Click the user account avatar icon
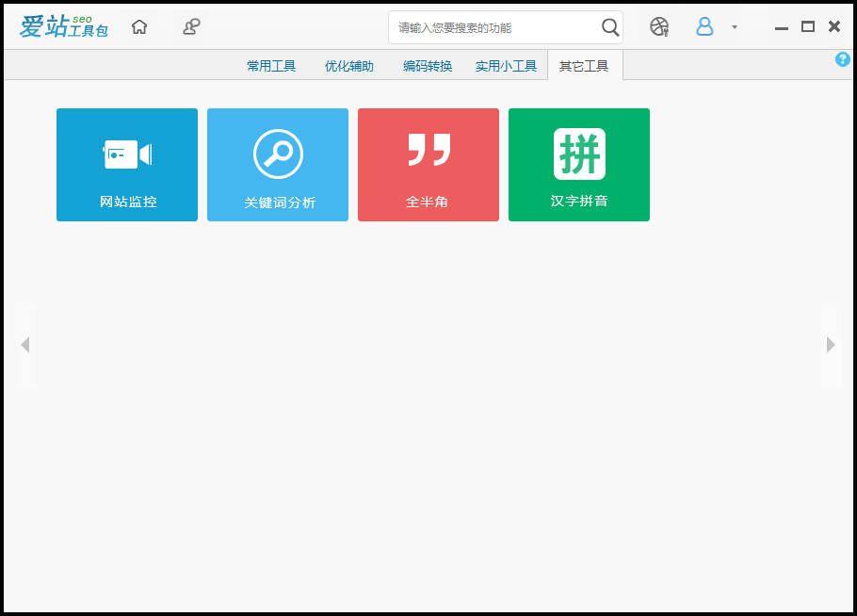 tap(704, 26)
